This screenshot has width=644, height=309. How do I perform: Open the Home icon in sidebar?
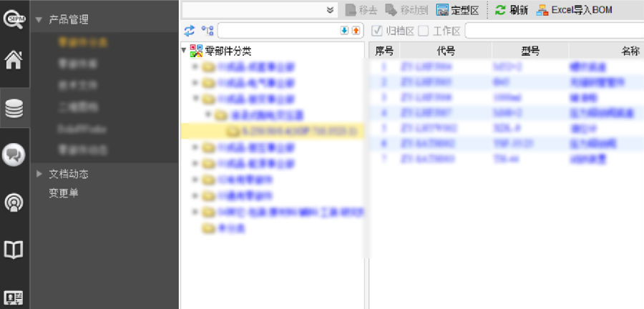(14, 59)
